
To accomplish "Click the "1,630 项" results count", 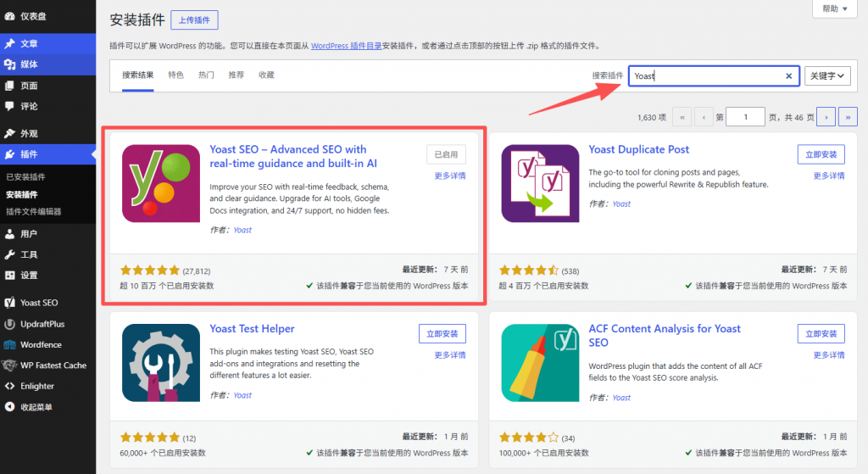I will (652, 117).
